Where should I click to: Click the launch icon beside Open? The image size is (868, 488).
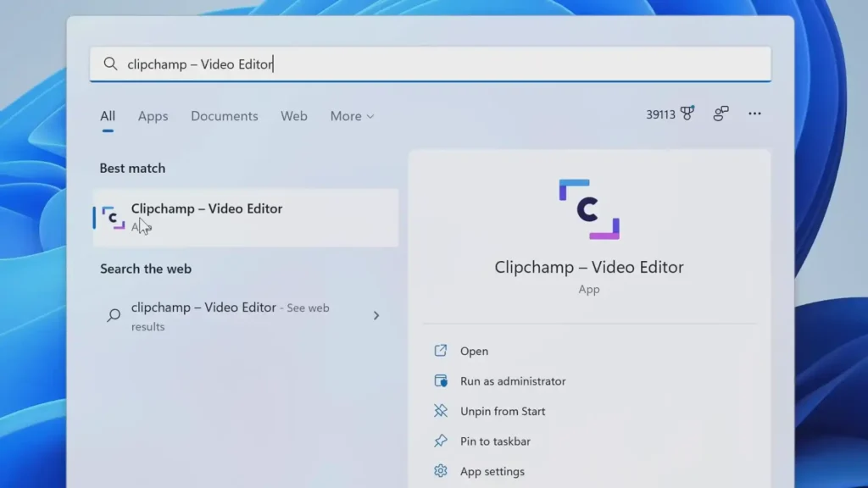[x=441, y=351]
